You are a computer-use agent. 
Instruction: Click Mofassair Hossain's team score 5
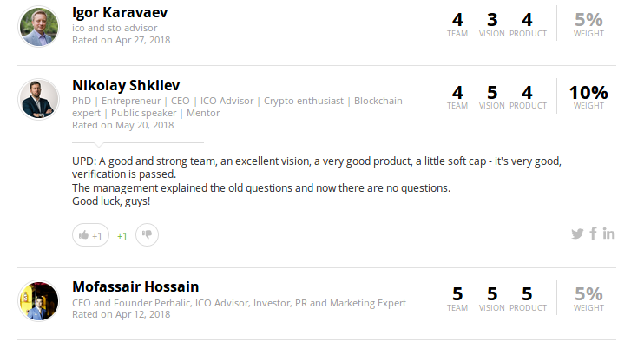457,294
